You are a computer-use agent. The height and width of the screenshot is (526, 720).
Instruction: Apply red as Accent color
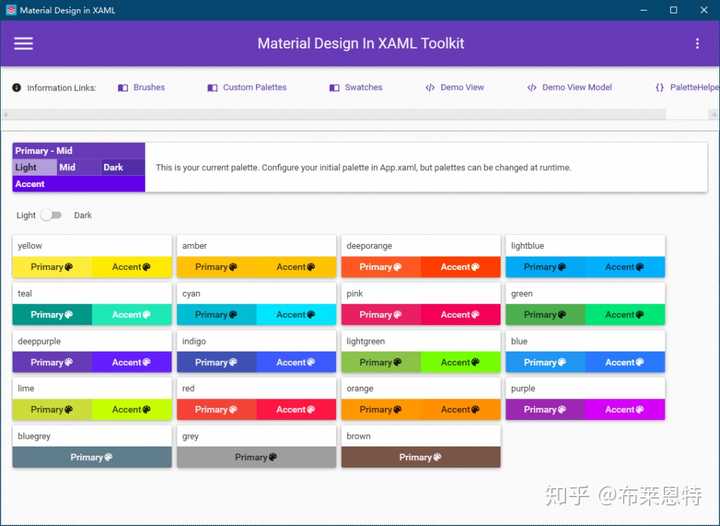(296, 410)
